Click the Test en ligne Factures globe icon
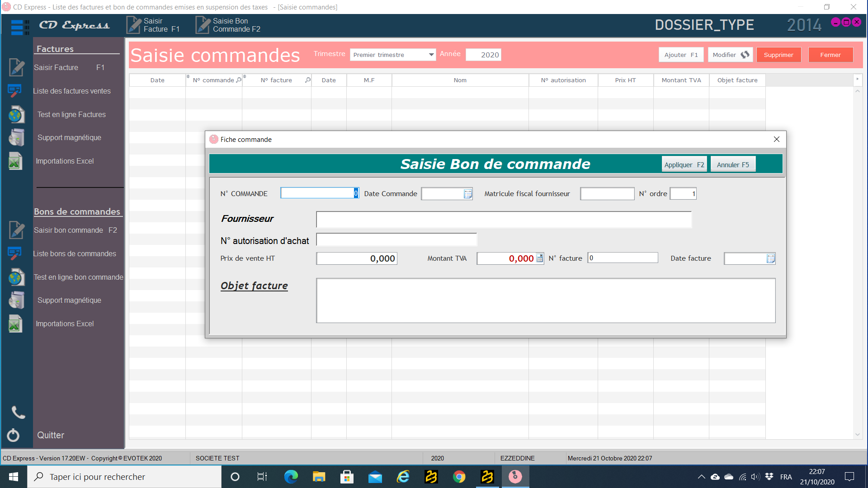The width and height of the screenshot is (868, 488). click(x=16, y=114)
